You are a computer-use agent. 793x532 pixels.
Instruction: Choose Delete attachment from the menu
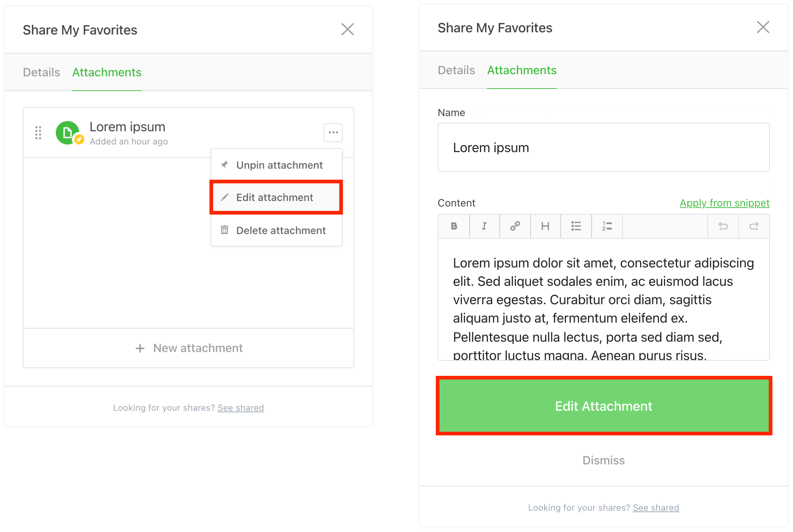tap(281, 231)
